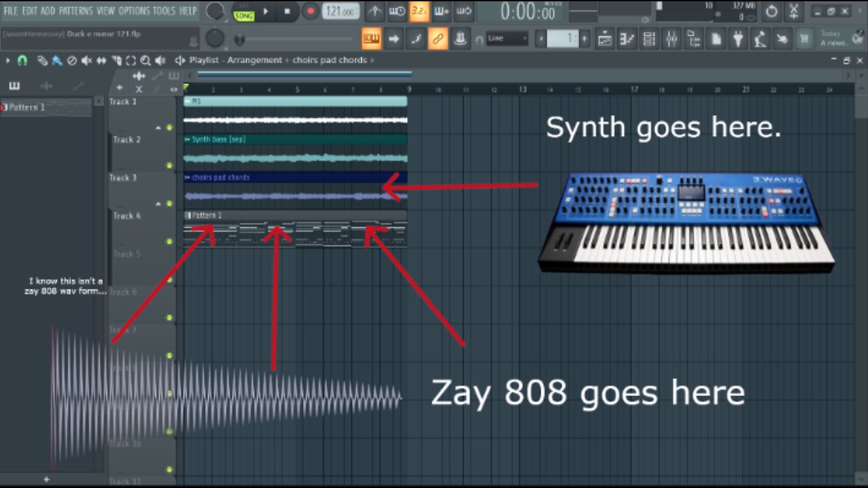This screenshot has height=488, width=868.
Task: Toggle the 3.2.1 countdown before recording
Action: pos(419,12)
